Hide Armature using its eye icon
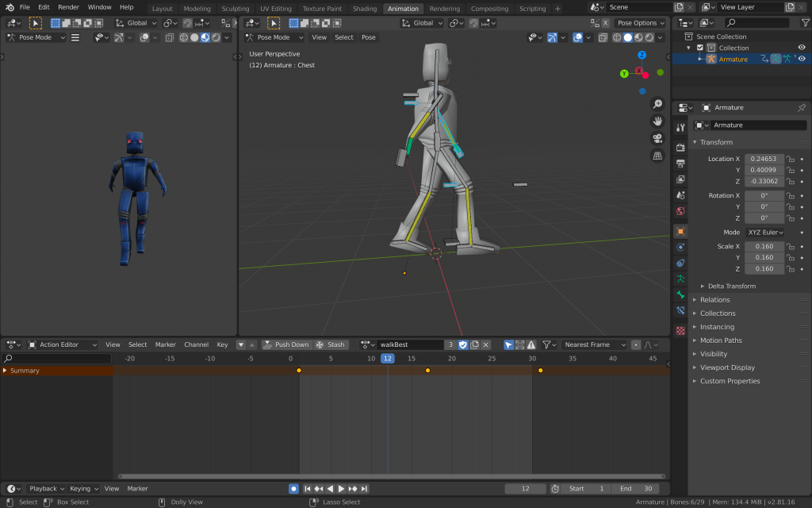This screenshot has width=812, height=508. click(x=802, y=59)
